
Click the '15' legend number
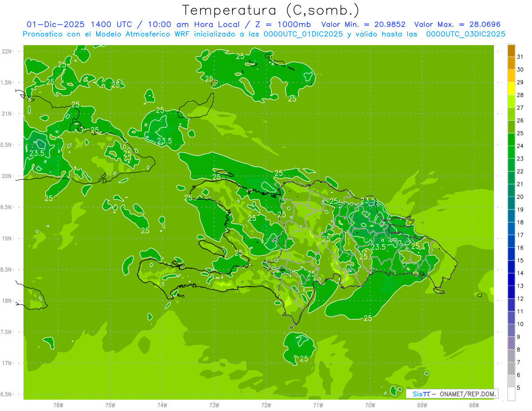tap(520, 260)
